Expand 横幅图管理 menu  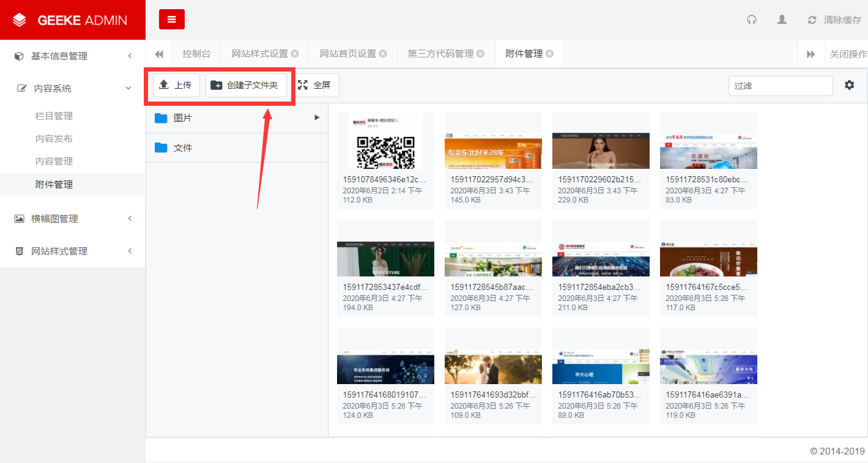pyautogui.click(x=73, y=218)
